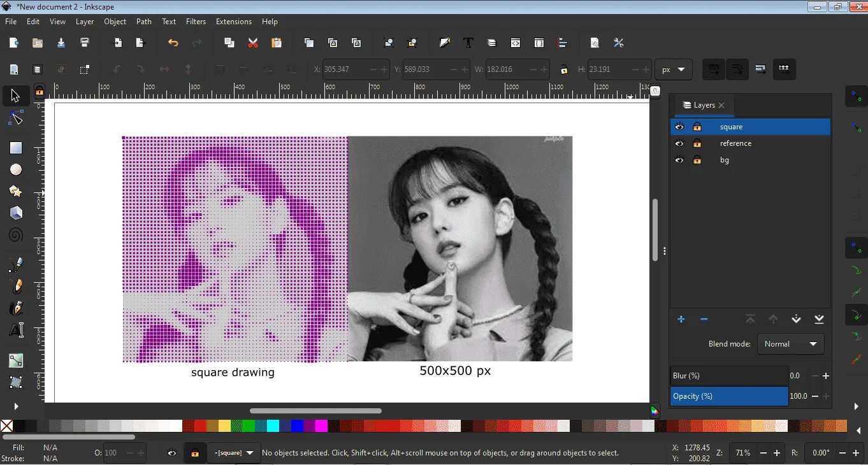The width and height of the screenshot is (868, 465).
Task: Toggle guide lock at ruler corner
Action: 40,92
